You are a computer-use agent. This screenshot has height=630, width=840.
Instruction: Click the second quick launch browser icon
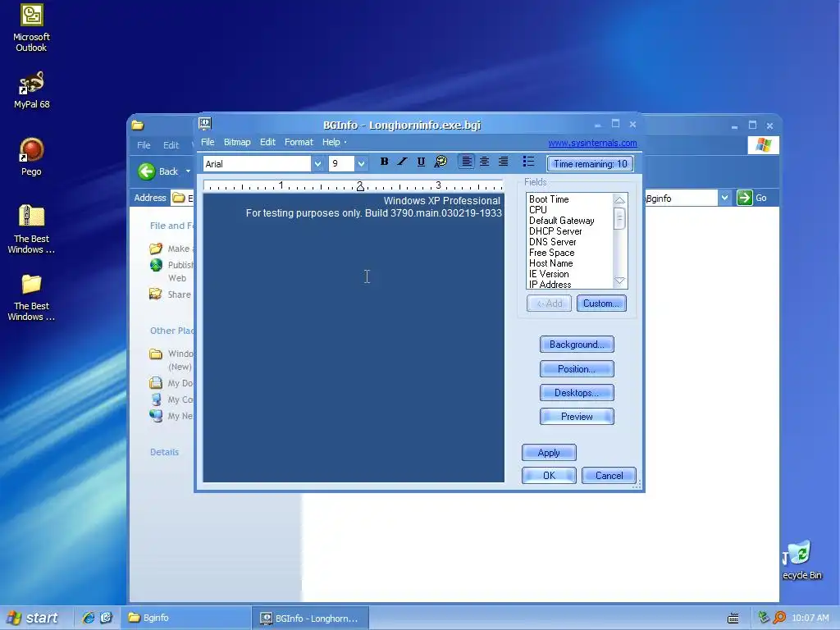pos(106,618)
